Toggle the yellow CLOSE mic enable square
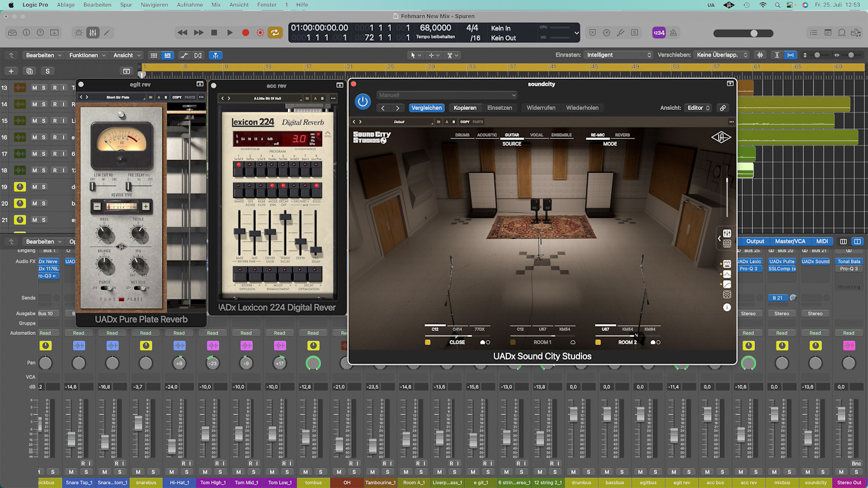Image resolution: width=868 pixels, height=488 pixels. coord(428,342)
